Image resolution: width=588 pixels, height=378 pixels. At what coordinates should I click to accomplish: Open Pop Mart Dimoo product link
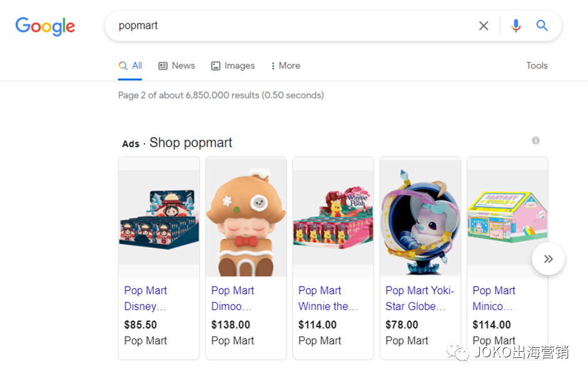pos(233,299)
